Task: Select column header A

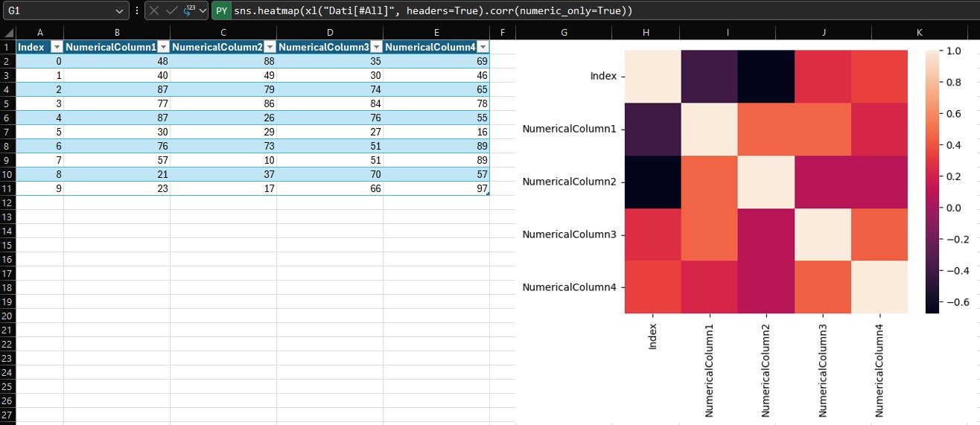Action: [x=40, y=32]
